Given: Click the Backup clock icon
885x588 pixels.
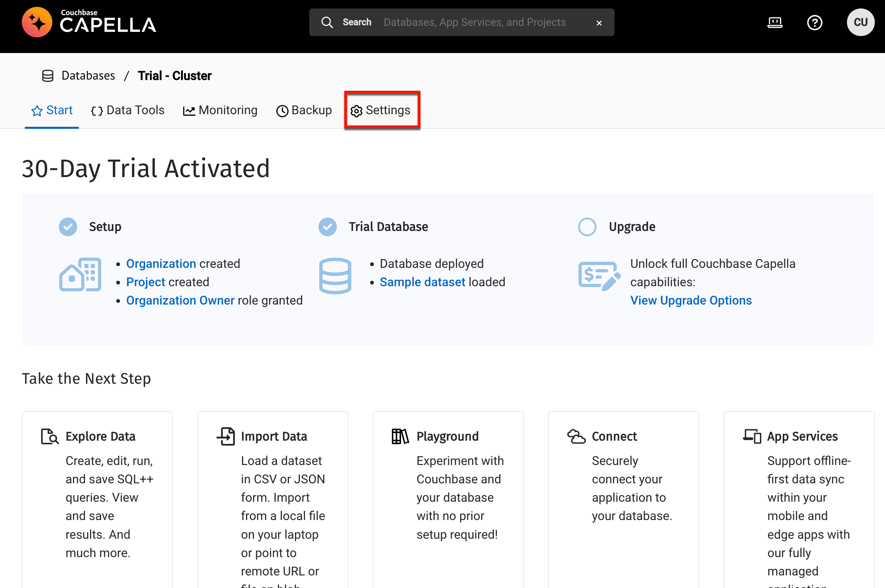Looking at the screenshot, I should [282, 110].
